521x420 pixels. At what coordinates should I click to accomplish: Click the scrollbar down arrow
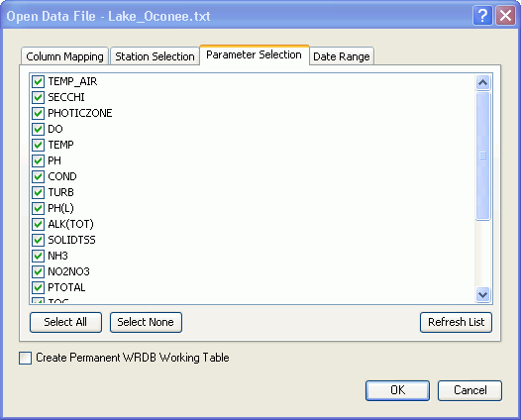482,294
